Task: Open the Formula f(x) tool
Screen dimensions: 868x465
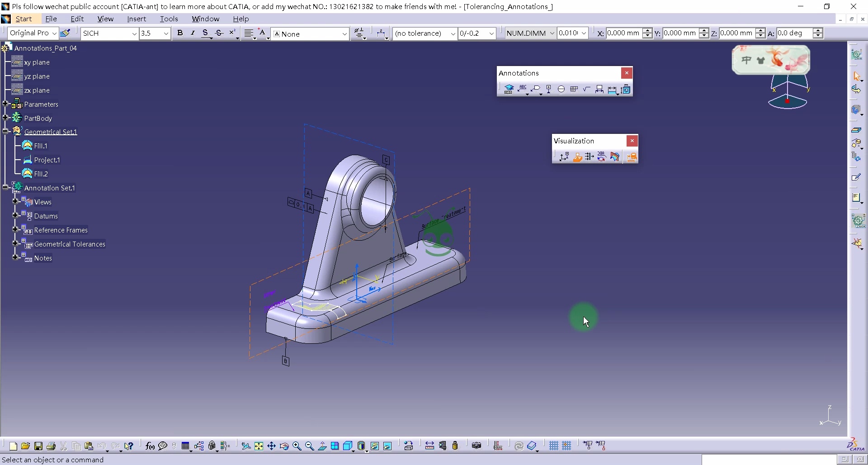Action: [x=150, y=446]
